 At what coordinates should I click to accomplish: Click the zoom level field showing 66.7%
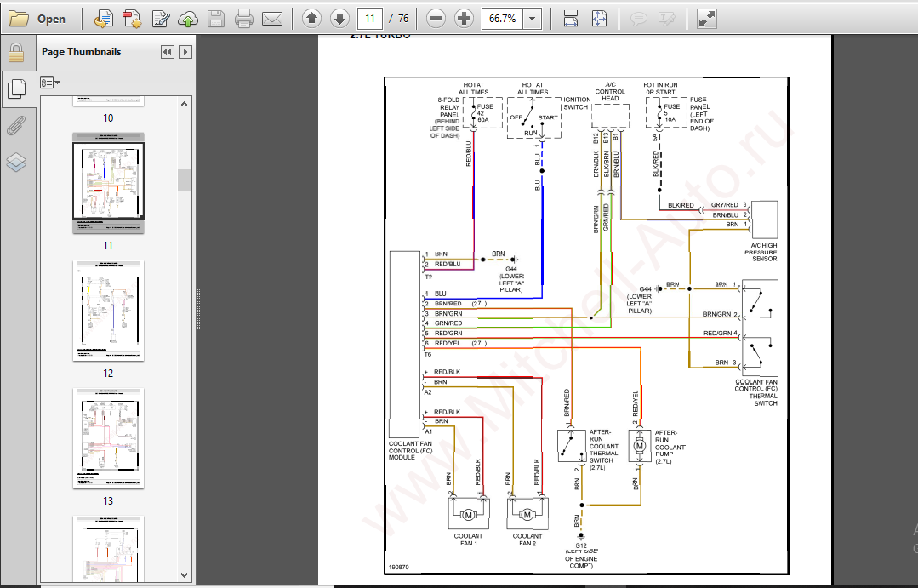click(502, 19)
